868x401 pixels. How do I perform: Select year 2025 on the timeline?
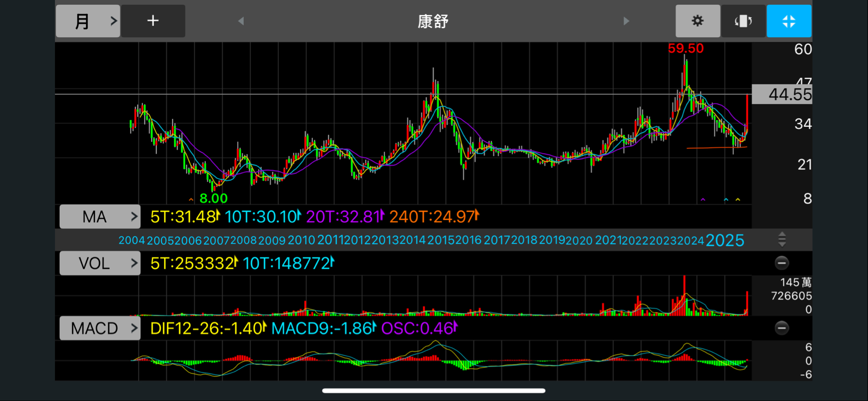pos(725,240)
